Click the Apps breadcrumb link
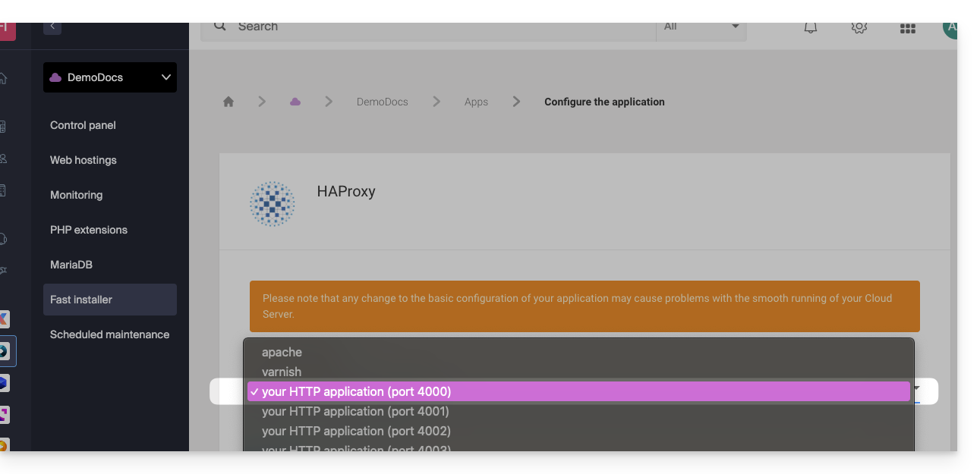This screenshot has height=474, width=980. coord(476,102)
